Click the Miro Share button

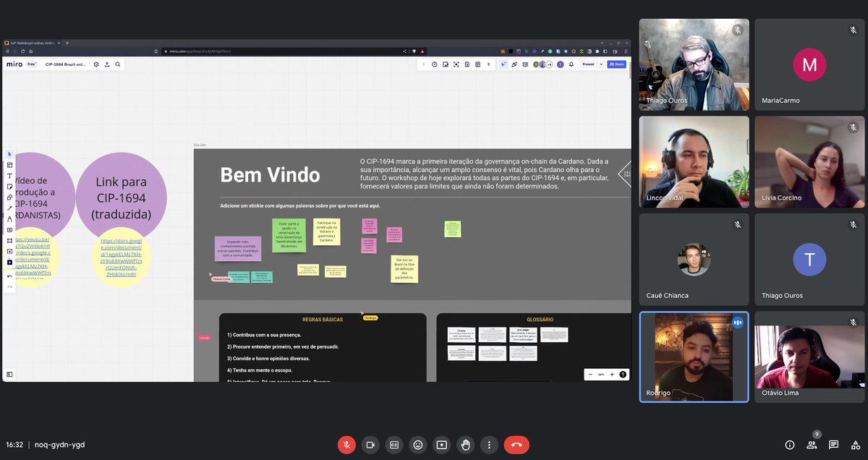point(616,64)
